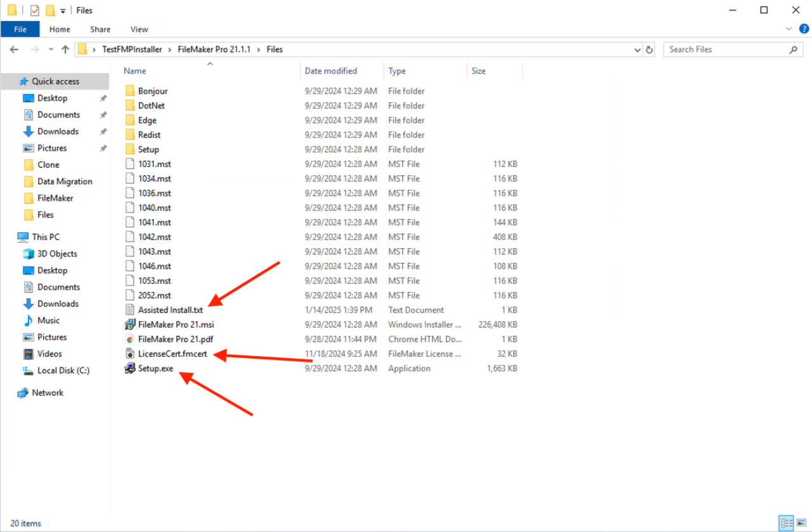Select FileMaker Pro 21.1.1 in the address path

click(214, 50)
